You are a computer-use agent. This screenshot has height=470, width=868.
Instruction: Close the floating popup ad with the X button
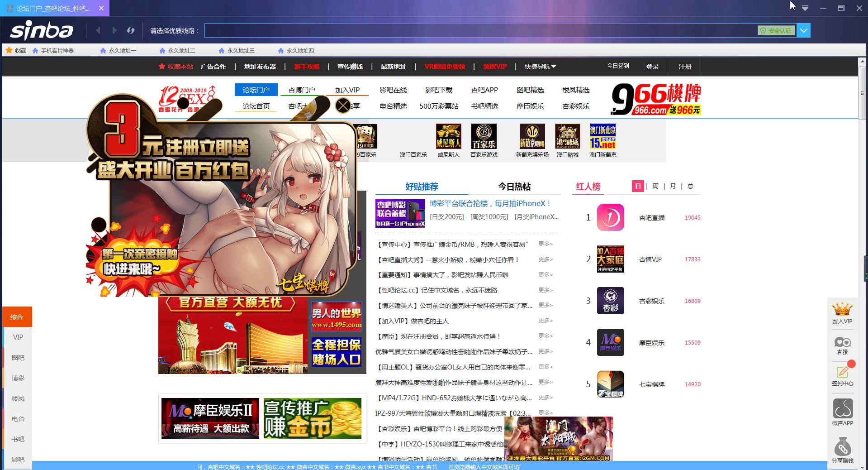click(343, 106)
